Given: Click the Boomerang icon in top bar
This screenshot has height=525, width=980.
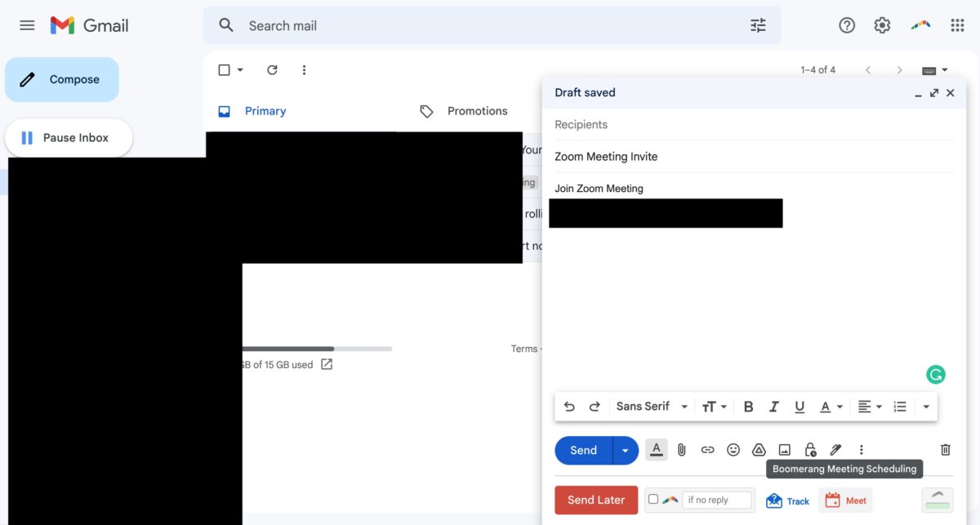Looking at the screenshot, I should [920, 25].
